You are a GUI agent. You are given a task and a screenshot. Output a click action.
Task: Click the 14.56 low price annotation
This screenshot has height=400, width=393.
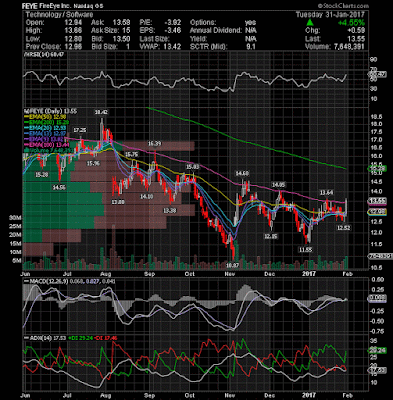(x=59, y=188)
